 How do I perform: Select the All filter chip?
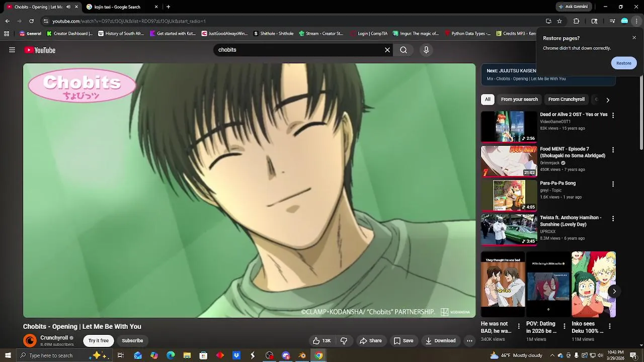click(x=488, y=100)
